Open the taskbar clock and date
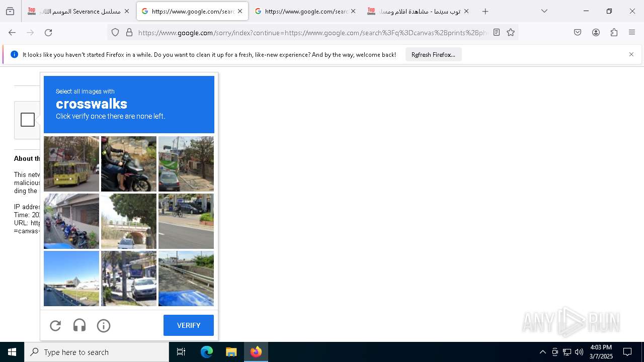Screen dimensions: 644x362 coord(601,352)
